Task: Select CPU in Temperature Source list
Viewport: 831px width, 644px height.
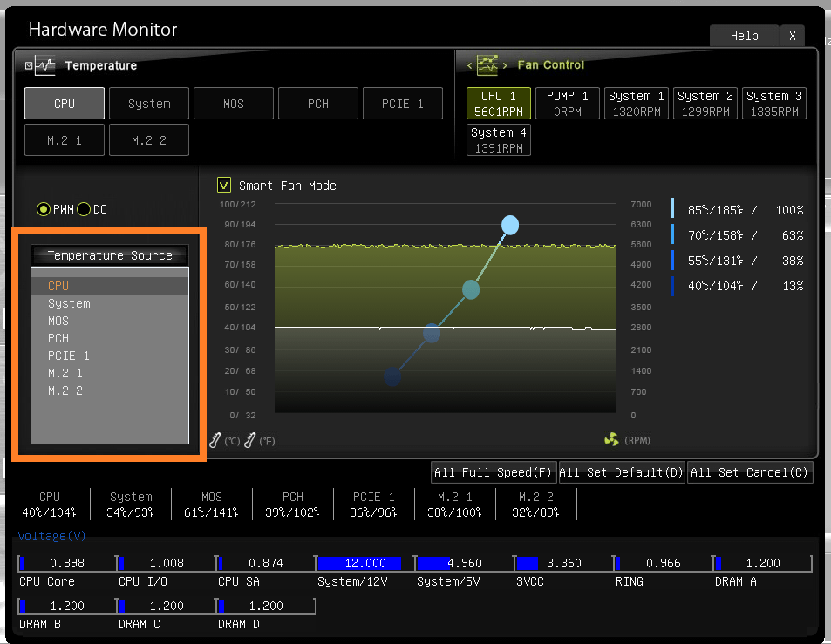Action: click(110, 286)
